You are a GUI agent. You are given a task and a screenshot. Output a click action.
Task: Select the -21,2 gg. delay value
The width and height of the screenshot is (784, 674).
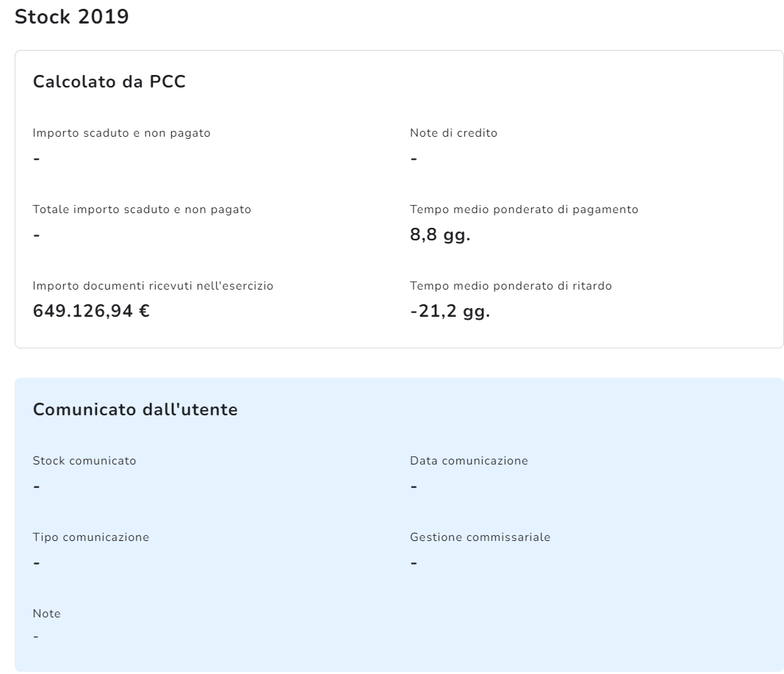[450, 312]
